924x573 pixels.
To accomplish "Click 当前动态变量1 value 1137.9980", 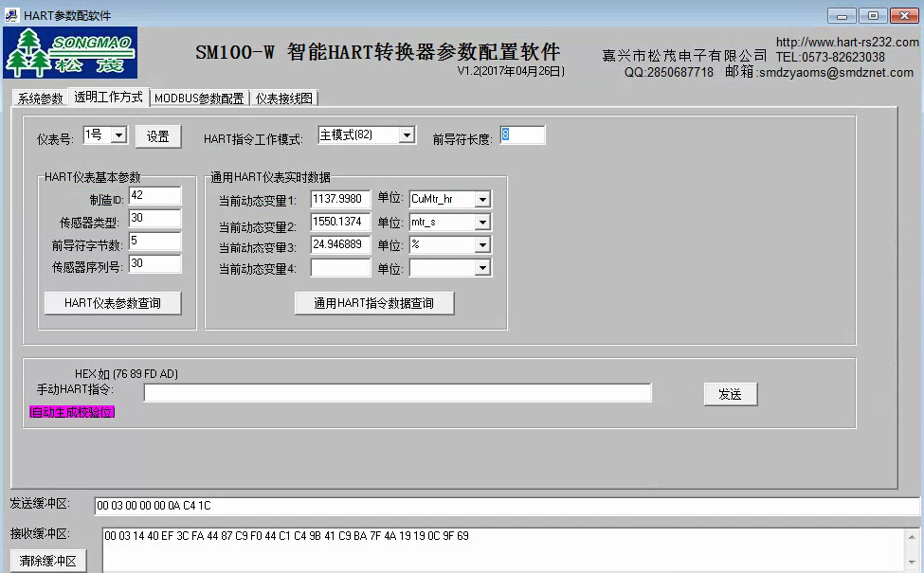I will point(340,199).
